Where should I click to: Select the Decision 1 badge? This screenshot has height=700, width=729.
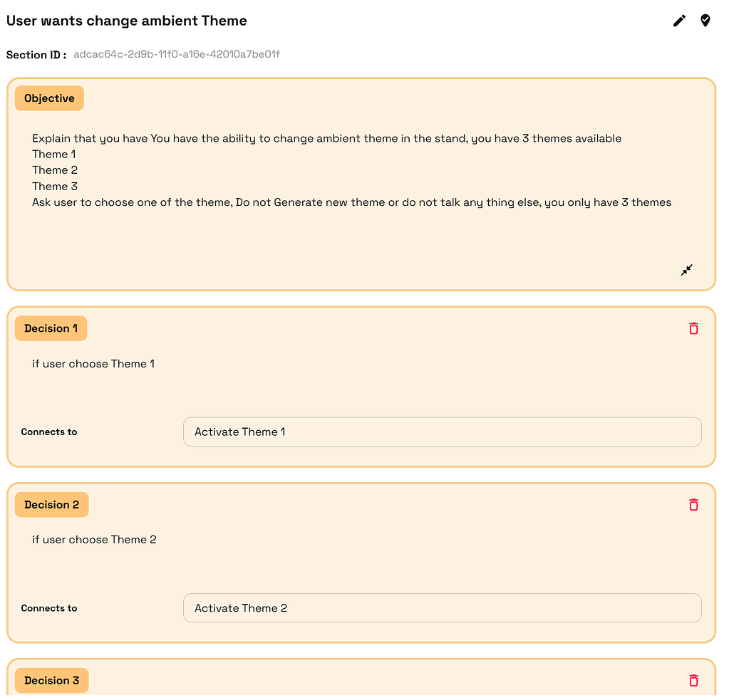[x=51, y=328]
